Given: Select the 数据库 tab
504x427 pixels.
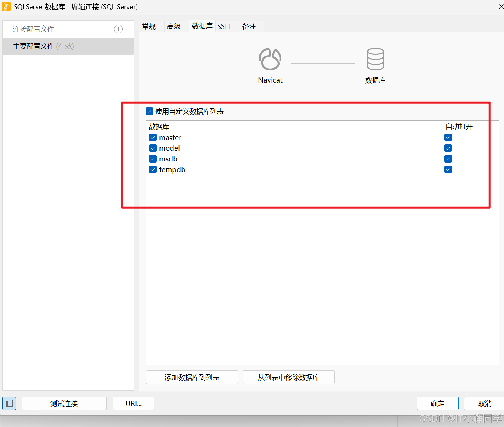Looking at the screenshot, I should (202, 26).
